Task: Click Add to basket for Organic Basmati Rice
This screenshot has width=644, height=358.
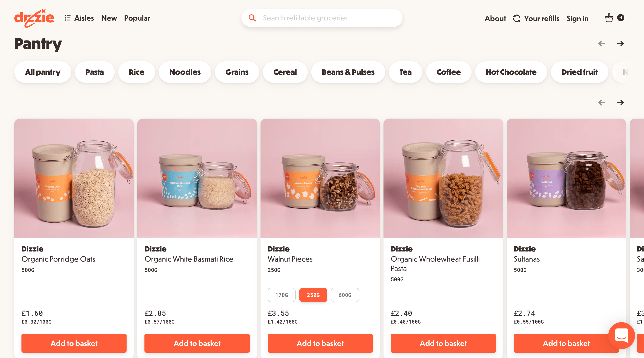Action: pyautogui.click(x=197, y=343)
